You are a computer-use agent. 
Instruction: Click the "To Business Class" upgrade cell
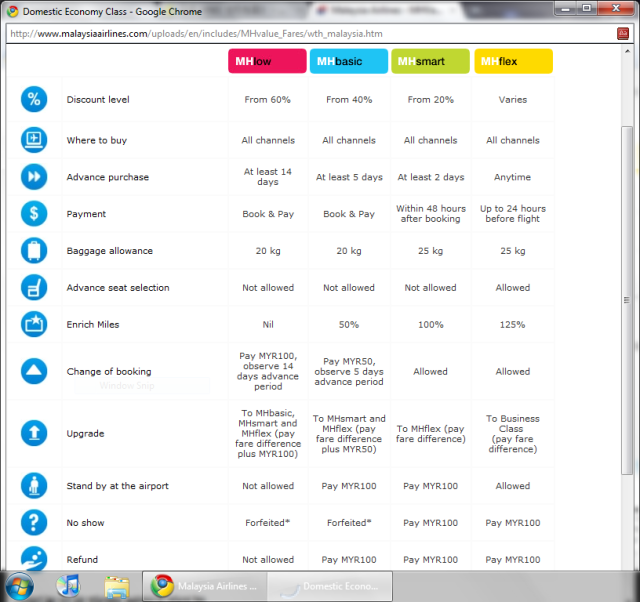point(513,433)
